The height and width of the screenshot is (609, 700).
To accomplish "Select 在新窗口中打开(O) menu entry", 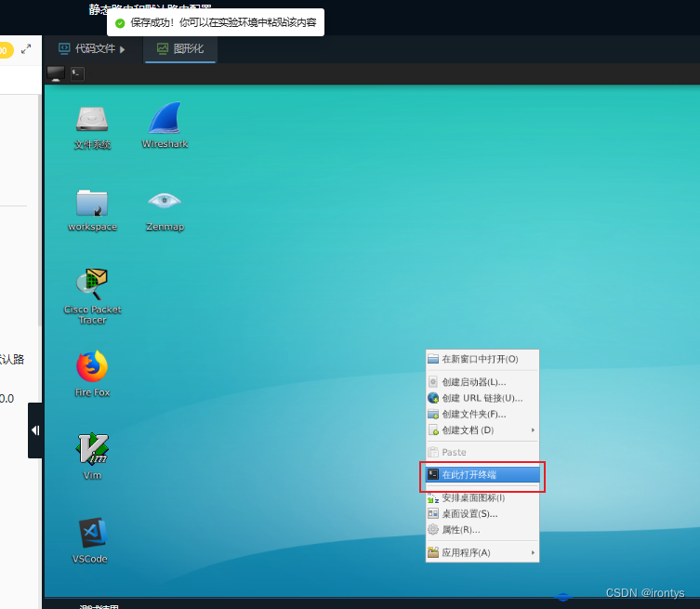I will (x=482, y=359).
